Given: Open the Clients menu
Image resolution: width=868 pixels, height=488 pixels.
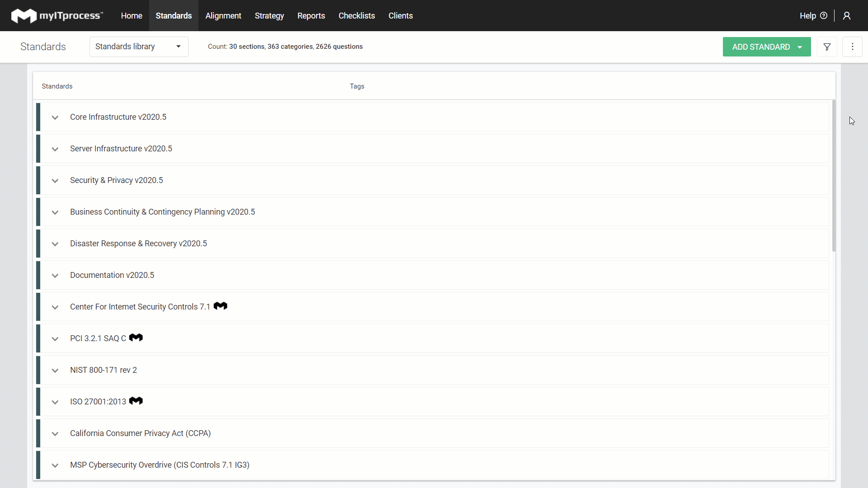Looking at the screenshot, I should point(401,16).
